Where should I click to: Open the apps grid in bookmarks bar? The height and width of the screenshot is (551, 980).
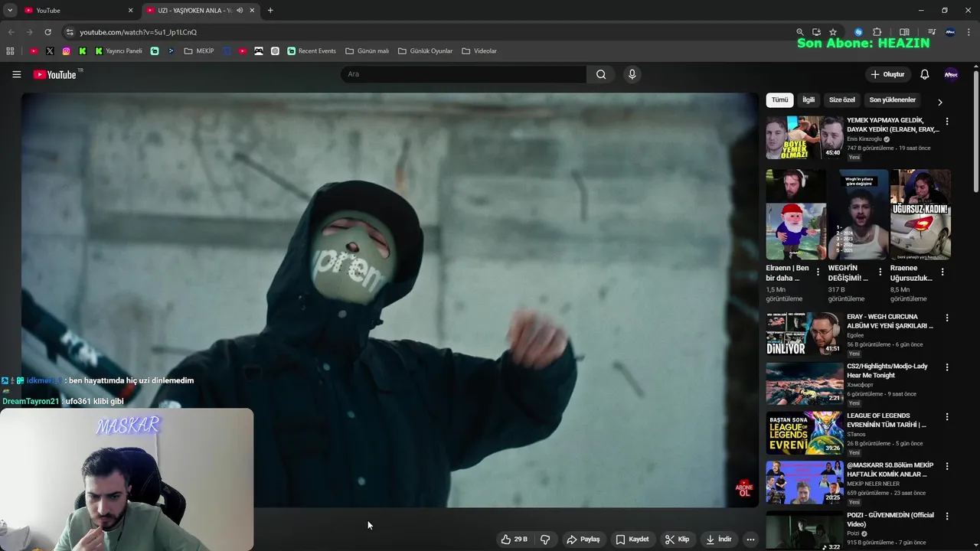point(10,51)
